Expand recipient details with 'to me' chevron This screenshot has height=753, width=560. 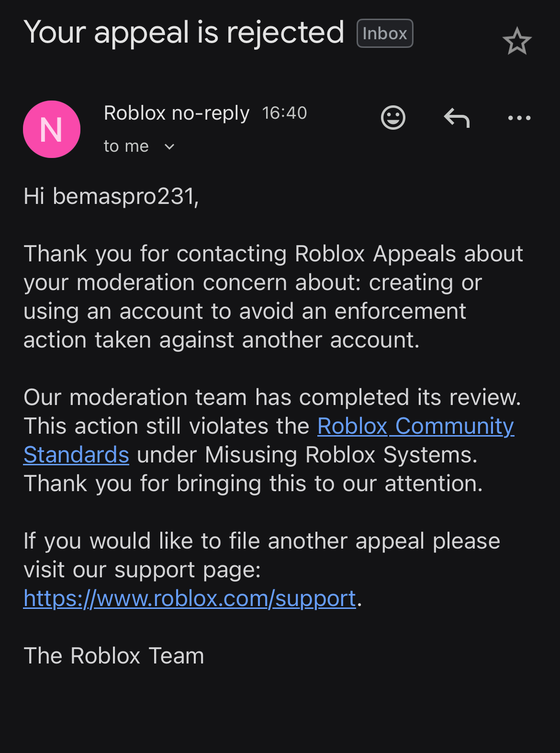(x=170, y=146)
